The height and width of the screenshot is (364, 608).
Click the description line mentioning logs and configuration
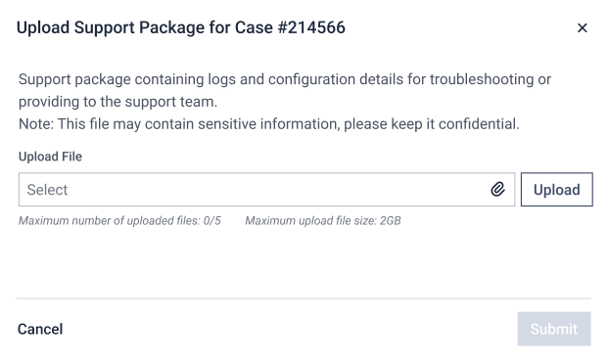point(285,79)
